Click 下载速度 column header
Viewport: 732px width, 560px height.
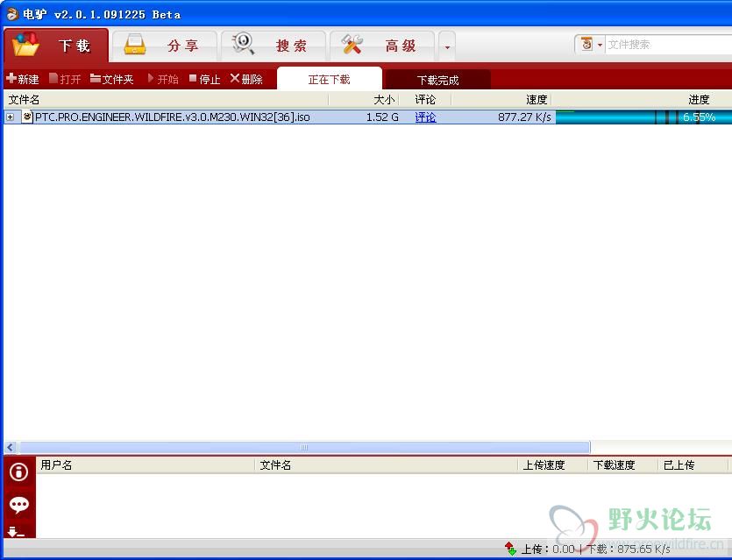coord(622,464)
